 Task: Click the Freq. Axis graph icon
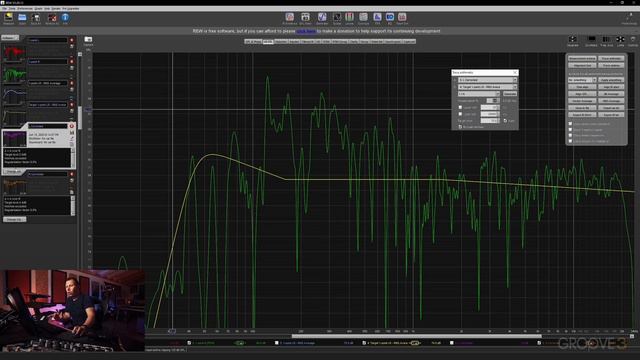[607, 40]
